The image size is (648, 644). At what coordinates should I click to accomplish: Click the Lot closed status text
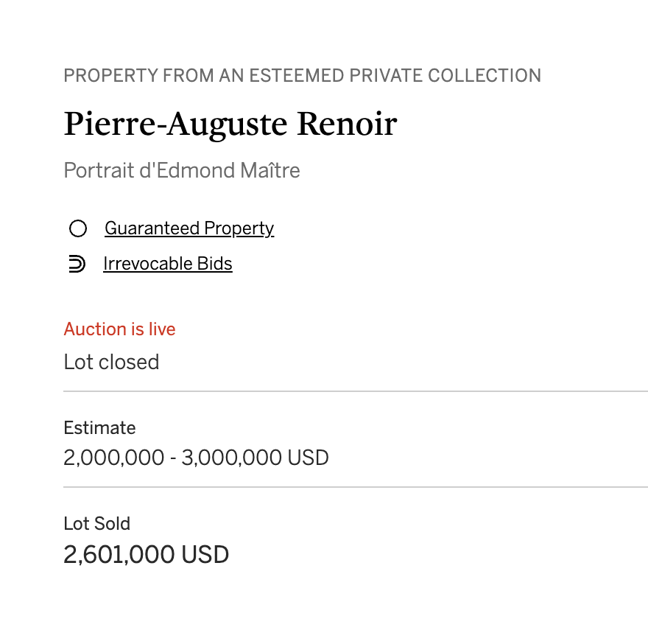[111, 362]
